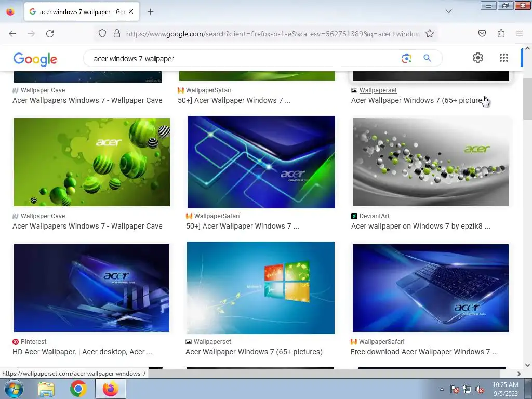The height and width of the screenshot is (399, 532).
Task: Click the network tray icon
Action: click(467, 389)
